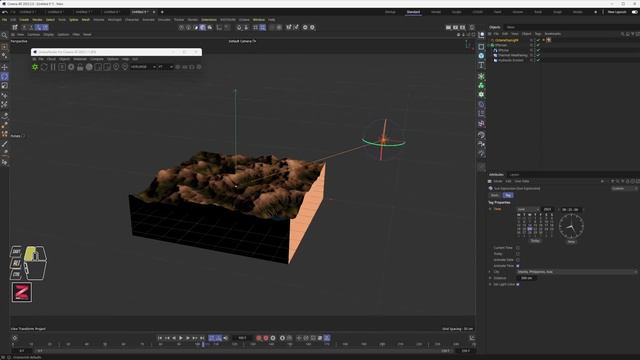The height and width of the screenshot is (360, 640).
Task: Select the paint brush tool in left toolbar
Action: (x=4, y=144)
